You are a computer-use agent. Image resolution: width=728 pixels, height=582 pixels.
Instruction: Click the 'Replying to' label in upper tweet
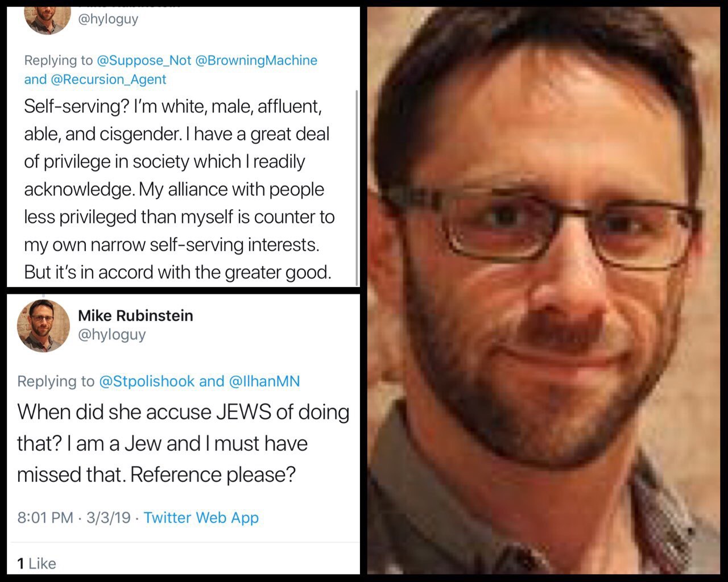pyautogui.click(x=59, y=60)
